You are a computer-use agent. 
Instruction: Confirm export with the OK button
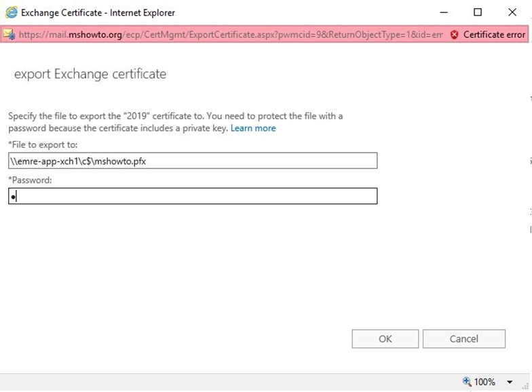(385, 339)
